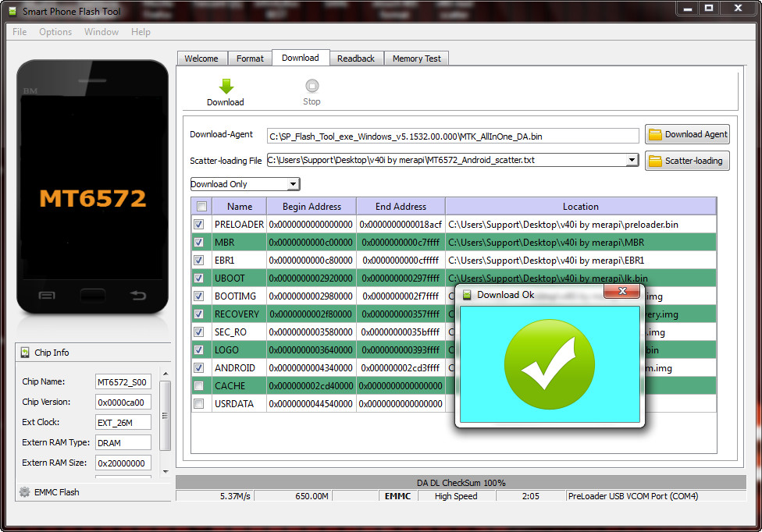Click the Chip Info scroll down arrow
Image resolution: width=762 pixels, height=532 pixels.
pos(166,471)
